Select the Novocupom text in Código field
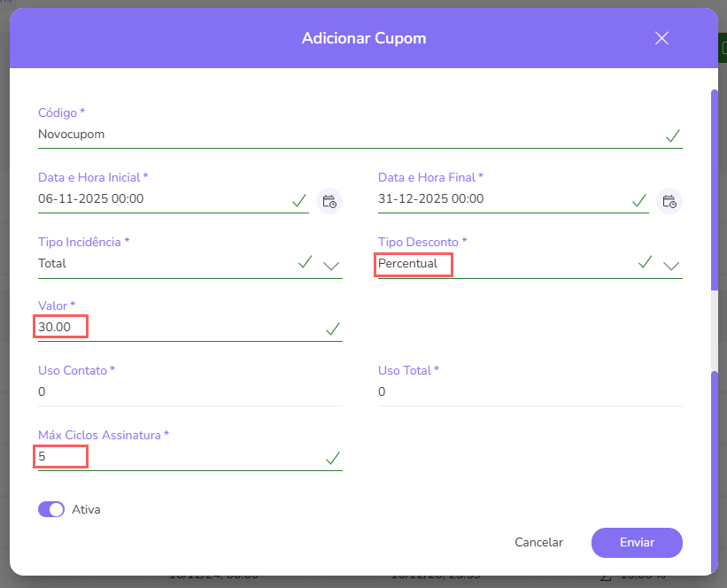727x588 pixels. pyautogui.click(x=73, y=134)
